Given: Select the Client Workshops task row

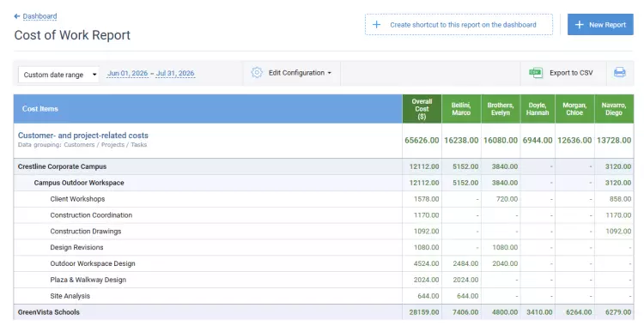Looking at the screenshot, I should (x=324, y=199).
